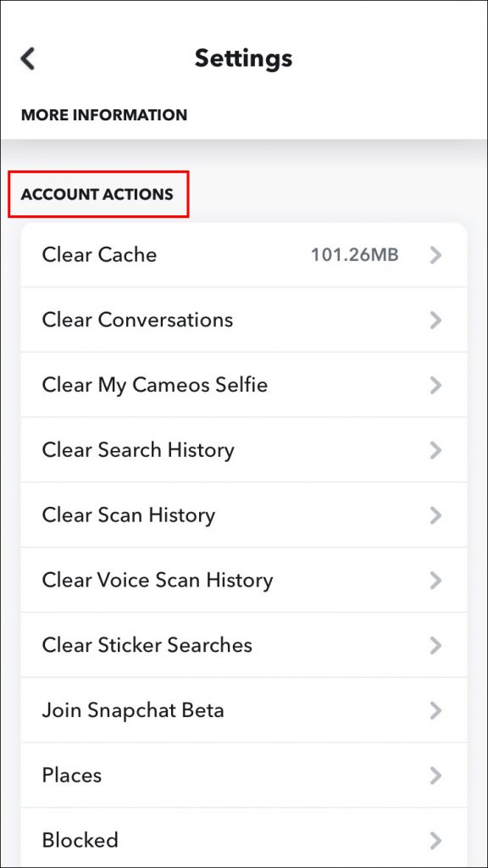Click the arrow next to Clear Scan History

click(436, 515)
